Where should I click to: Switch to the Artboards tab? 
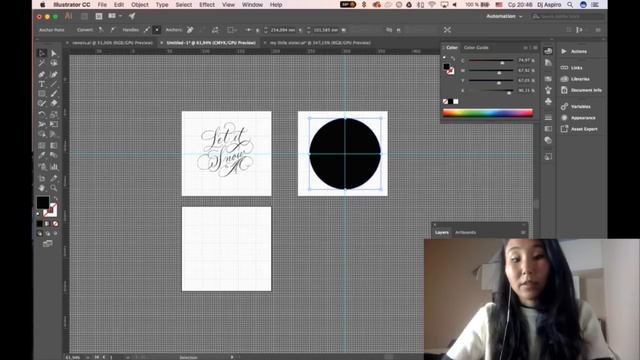[x=465, y=233]
